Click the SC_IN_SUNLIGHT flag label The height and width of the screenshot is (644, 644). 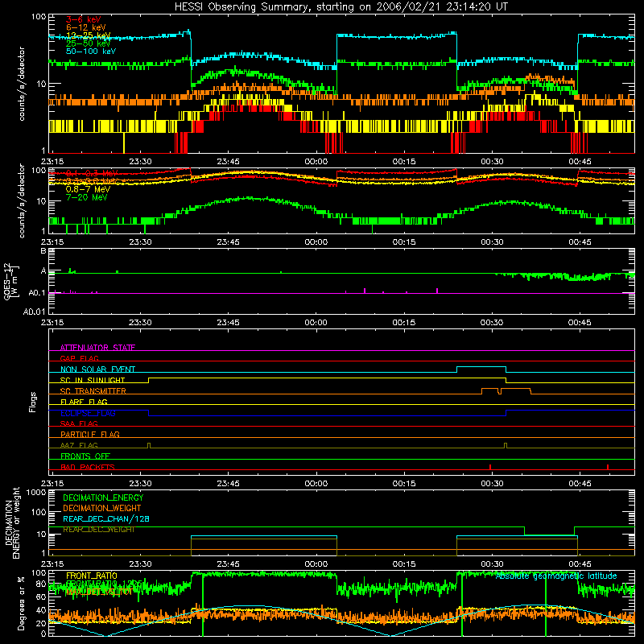pyautogui.click(x=93, y=380)
